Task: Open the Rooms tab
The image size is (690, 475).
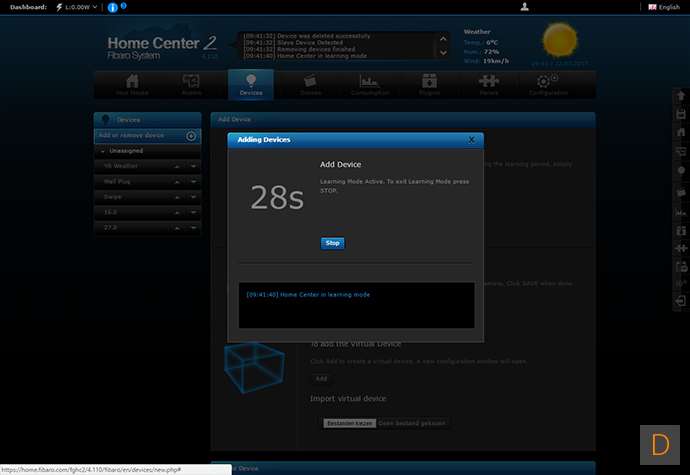Action: point(191,85)
